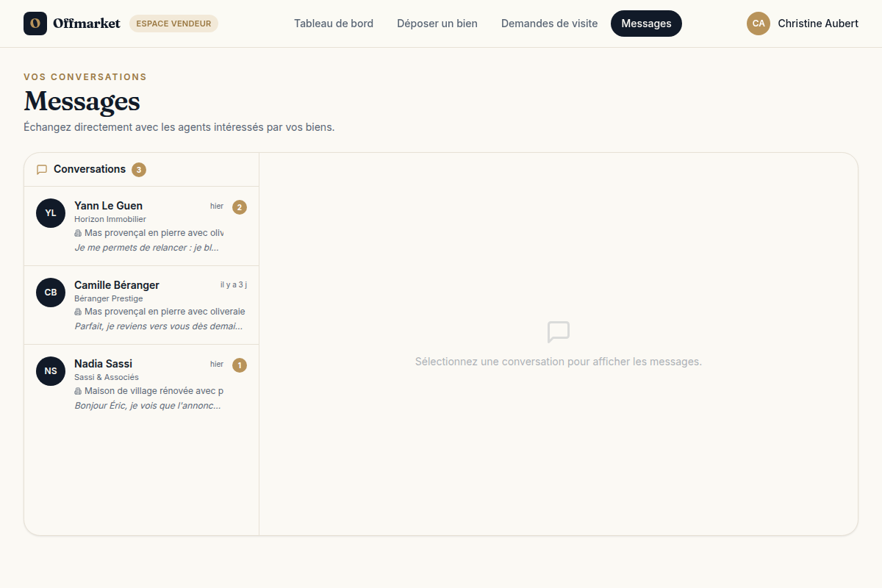Screen dimensions: 882x588
Task: Click "hier" timestamp on Yann's conversation
Action: (217, 207)
